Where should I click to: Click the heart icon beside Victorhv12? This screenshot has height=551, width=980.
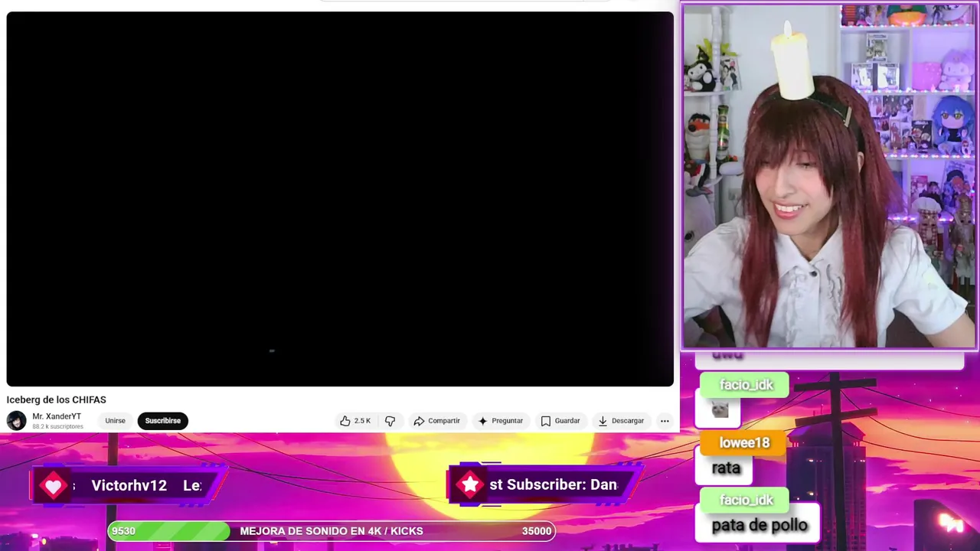(54, 486)
